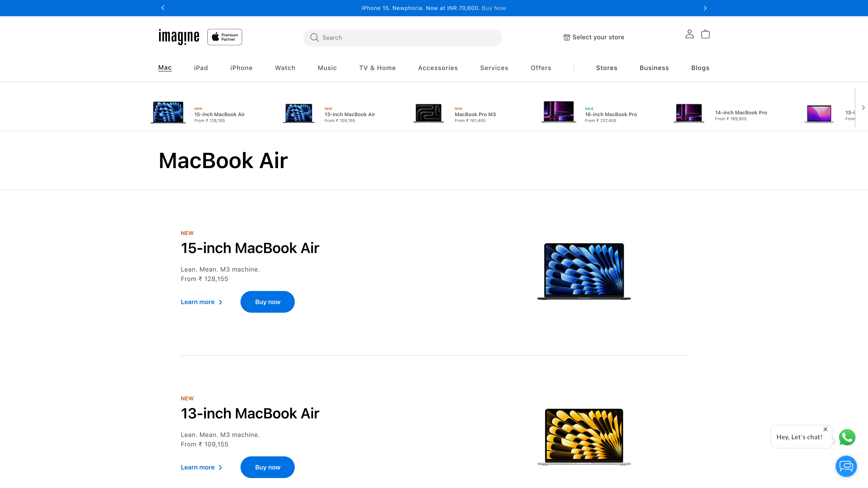
Task: Open the store locator pin icon
Action: click(x=566, y=37)
